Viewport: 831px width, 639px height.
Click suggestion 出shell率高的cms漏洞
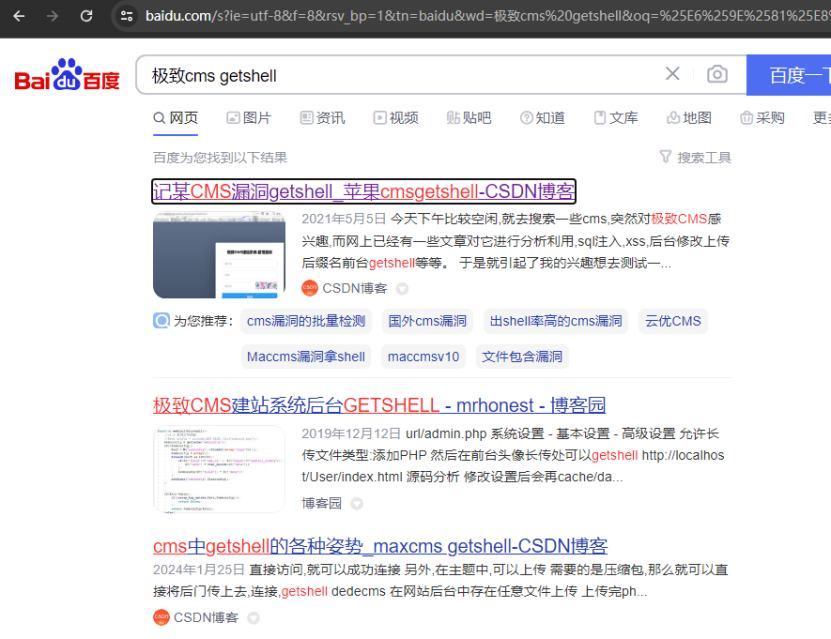pos(555,321)
